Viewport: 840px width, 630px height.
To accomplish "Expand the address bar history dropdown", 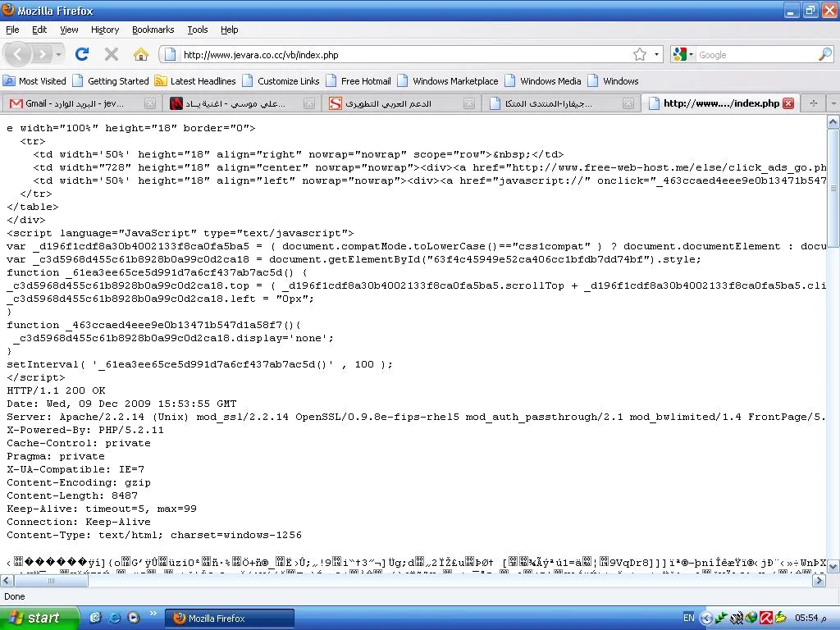I will pyautogui.click(x=657, y=55).
